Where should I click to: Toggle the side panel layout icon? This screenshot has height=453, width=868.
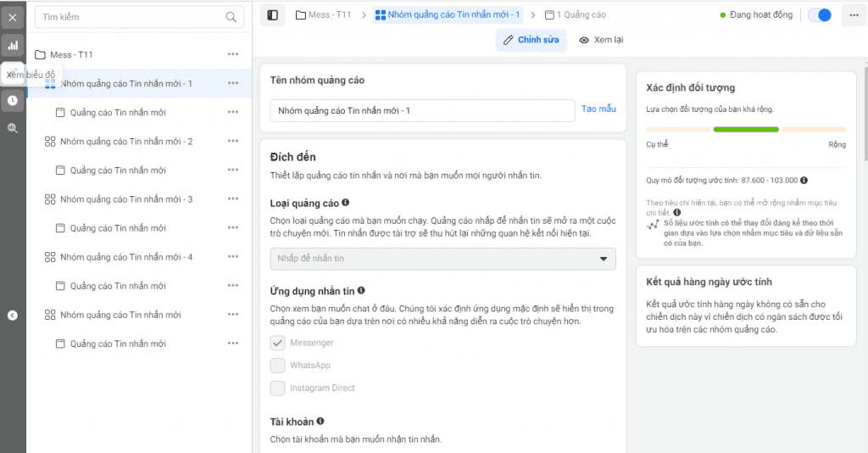(x=272, y=15)
